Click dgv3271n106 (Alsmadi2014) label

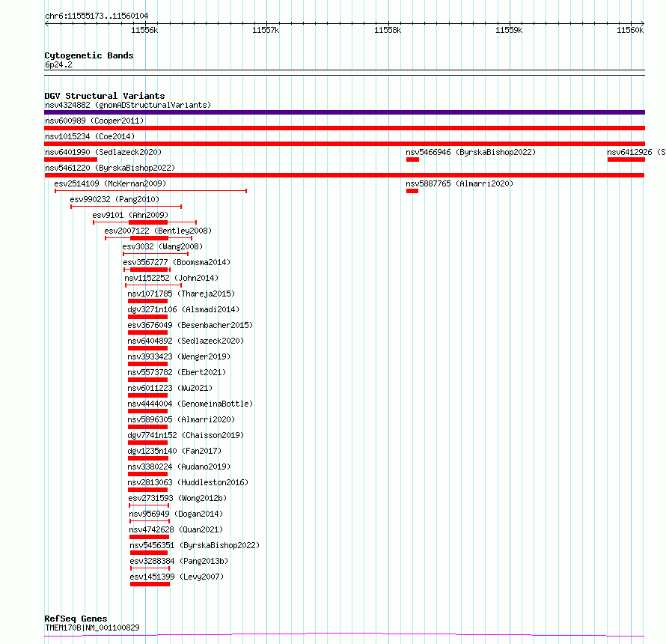(183, 309)
